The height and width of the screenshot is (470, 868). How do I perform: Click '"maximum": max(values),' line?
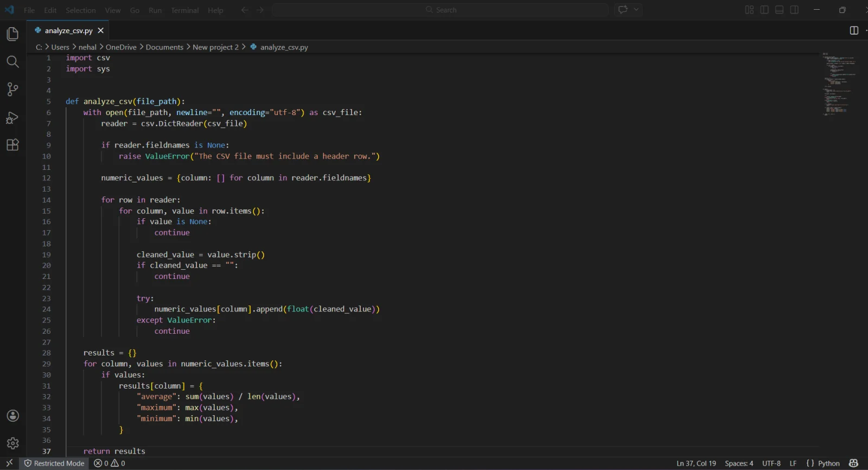(x=187, y=408)
